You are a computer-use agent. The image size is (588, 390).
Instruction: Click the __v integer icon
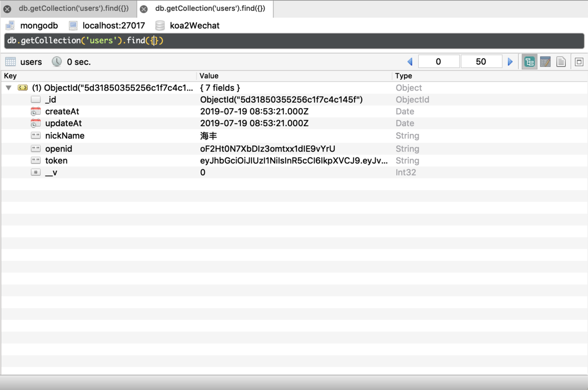click(36, 172)
